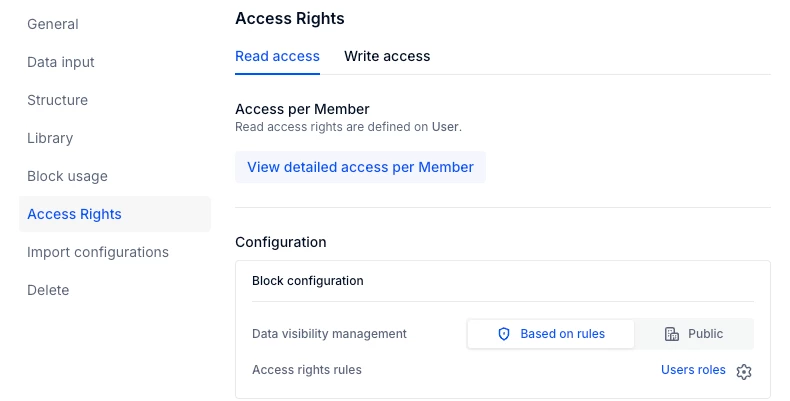Open rules settings gear icon
This screenshot has width=790, height=401.
744,371
